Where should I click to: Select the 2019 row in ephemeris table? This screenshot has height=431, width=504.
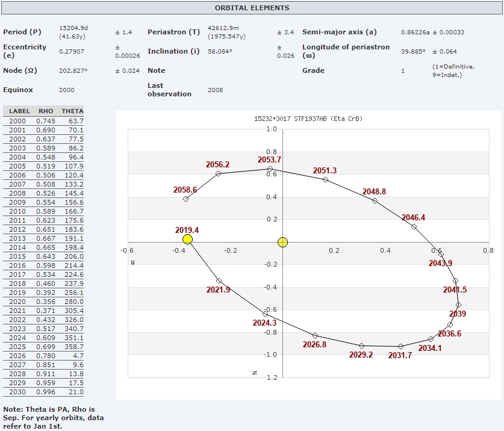(x=43, y=293)
